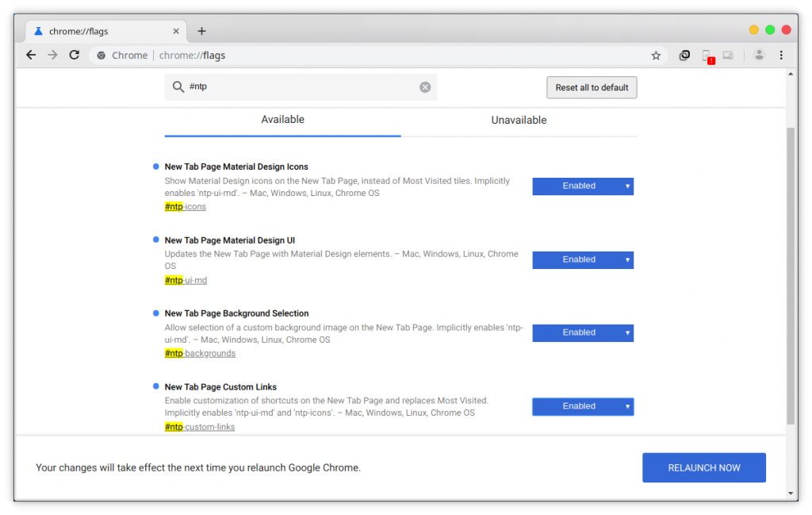Navigate back using the back arrow
The image size is (812, 515).
click(30, 55)
